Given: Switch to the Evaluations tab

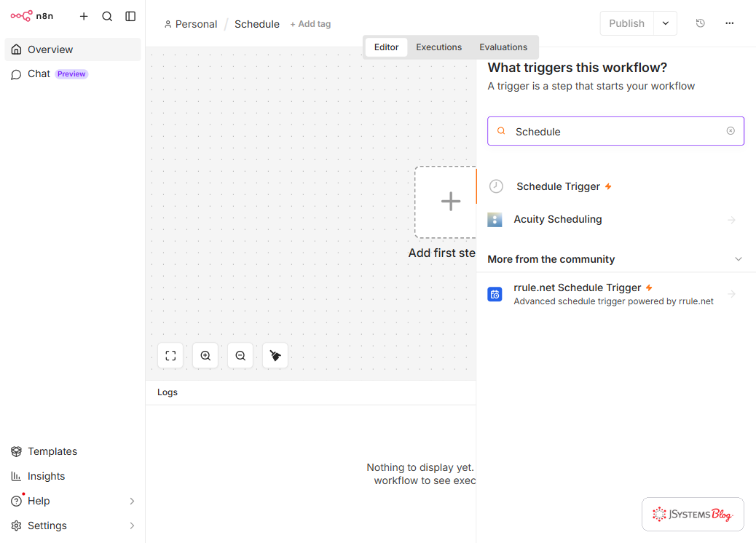Looking at the screenshot, I should (503, 47).
